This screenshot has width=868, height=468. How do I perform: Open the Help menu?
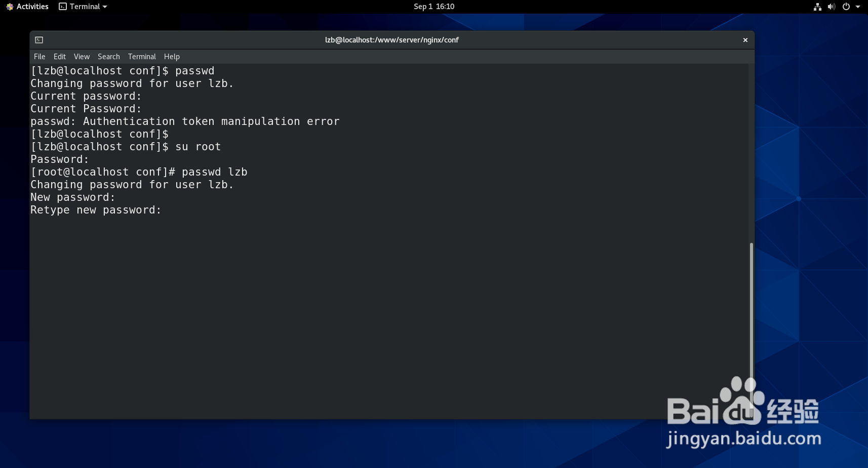(172, 57)
